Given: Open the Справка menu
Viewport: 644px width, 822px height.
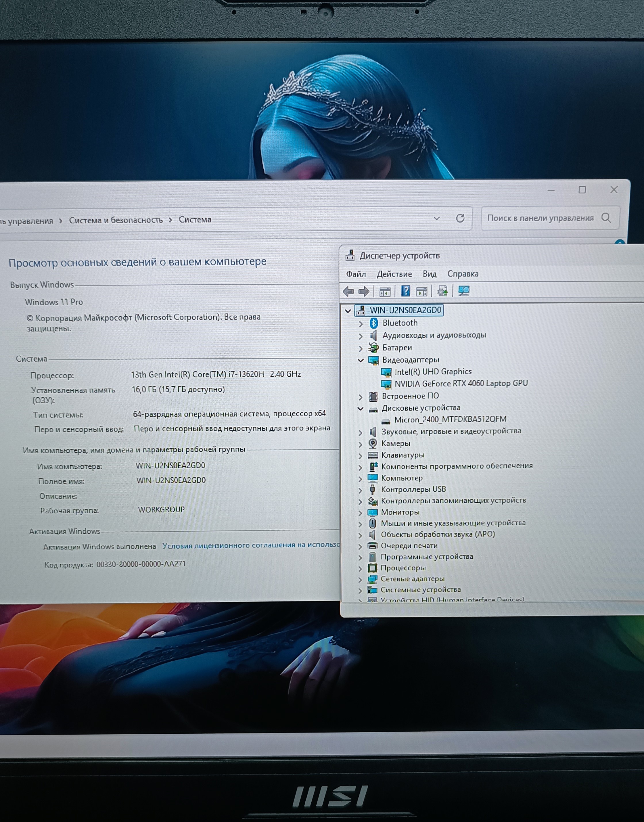Looking at the screenshot, I should tap(463, 274).
